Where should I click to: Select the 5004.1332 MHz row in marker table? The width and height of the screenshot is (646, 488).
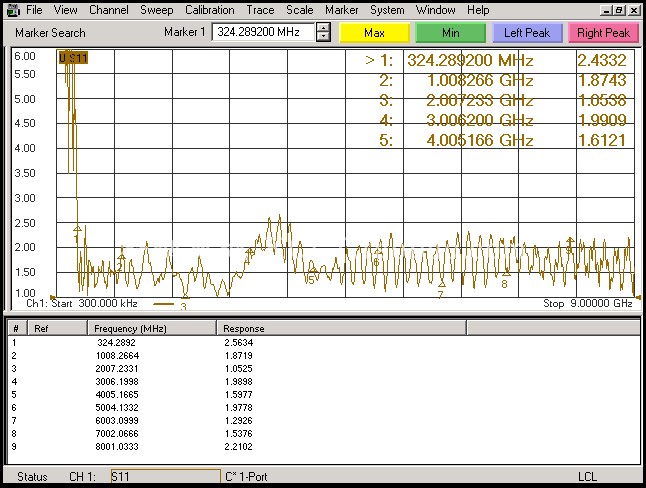tap(115, 405)
